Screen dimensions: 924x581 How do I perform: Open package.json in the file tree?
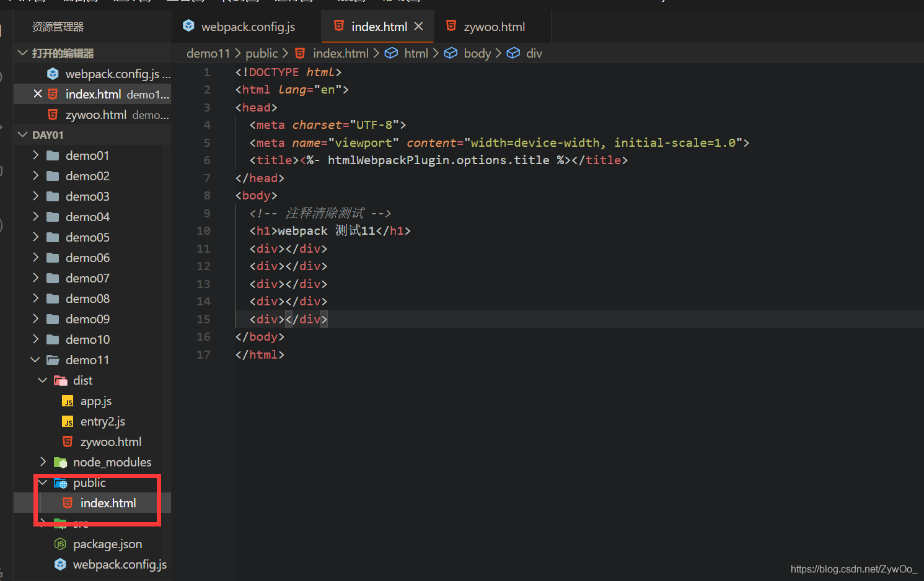107,544
